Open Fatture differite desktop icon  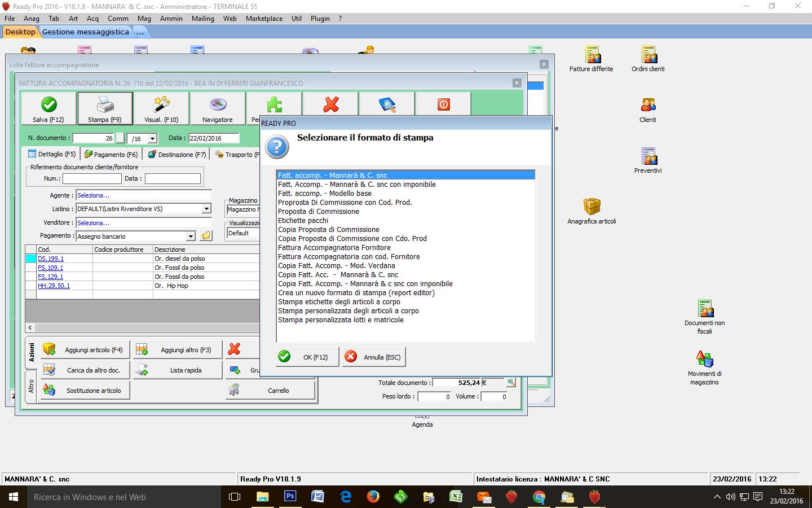coord(591,59)
